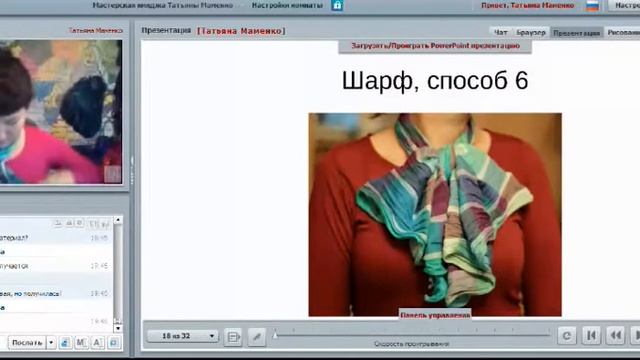
Task: Click the Russian flag language icon
Action: click(592, 6)
